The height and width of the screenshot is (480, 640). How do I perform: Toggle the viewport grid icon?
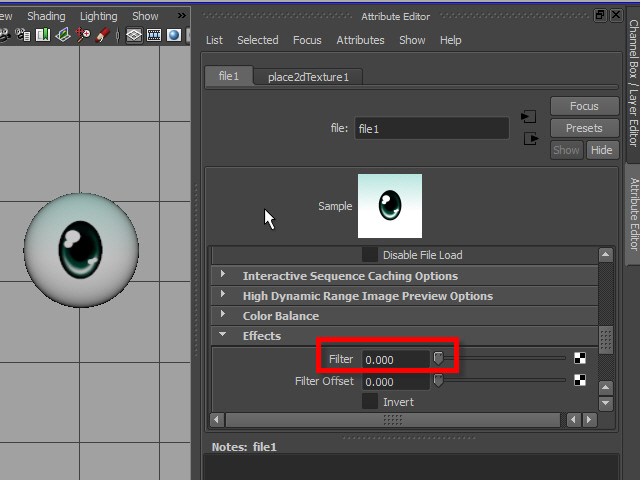click(x=134, y=36)
